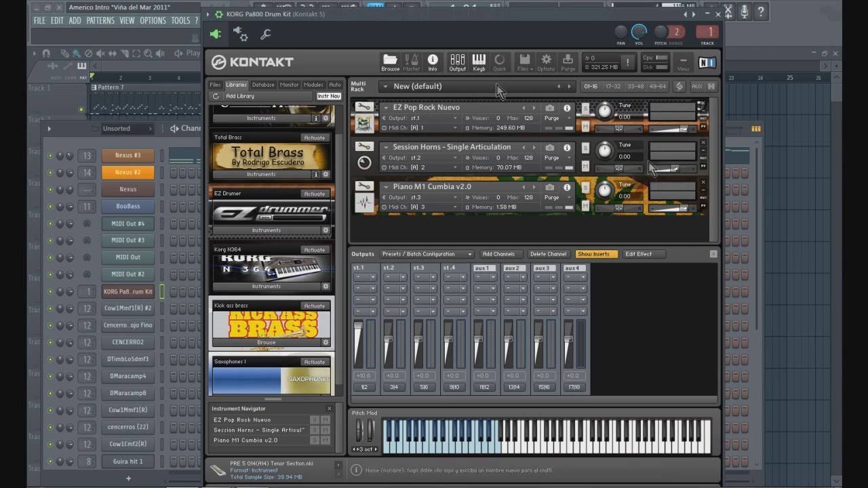Open Presets / Batch Configuration dropdown

(x=426, y=254)
